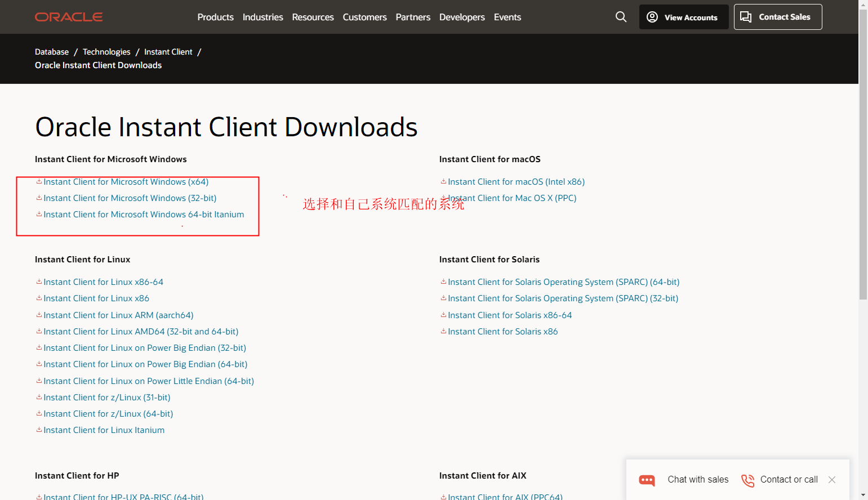Click the page vertical scrollbar thumb

coord(863,155)
